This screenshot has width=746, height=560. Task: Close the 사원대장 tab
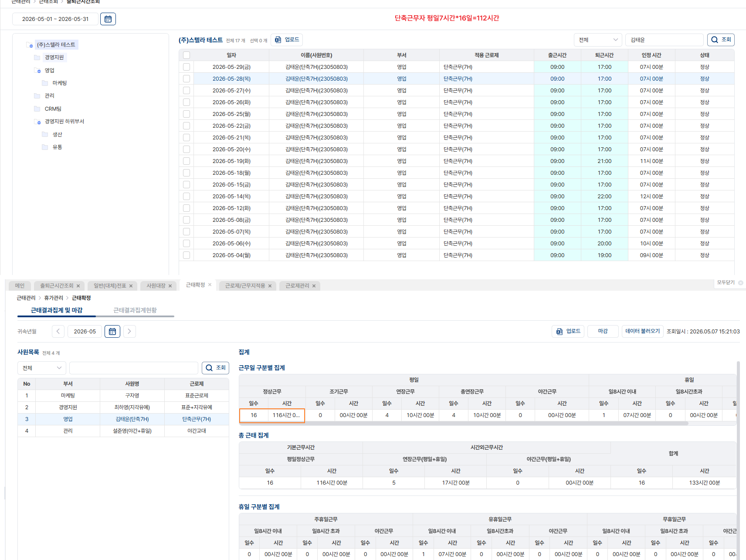coord(170,286)
